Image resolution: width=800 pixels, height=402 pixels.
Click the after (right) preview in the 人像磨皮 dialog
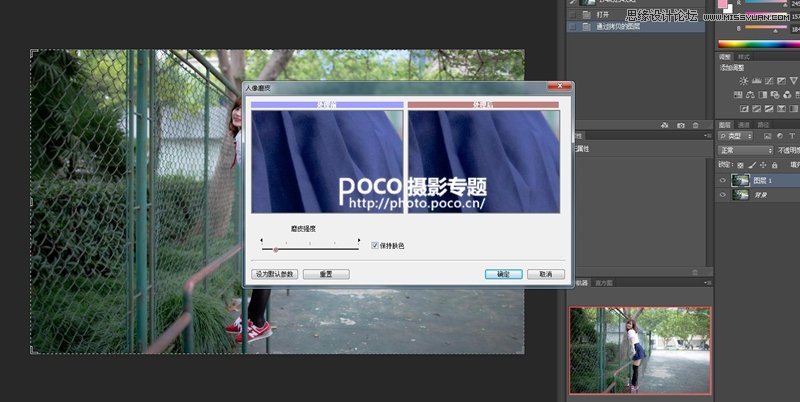[484, 162]
